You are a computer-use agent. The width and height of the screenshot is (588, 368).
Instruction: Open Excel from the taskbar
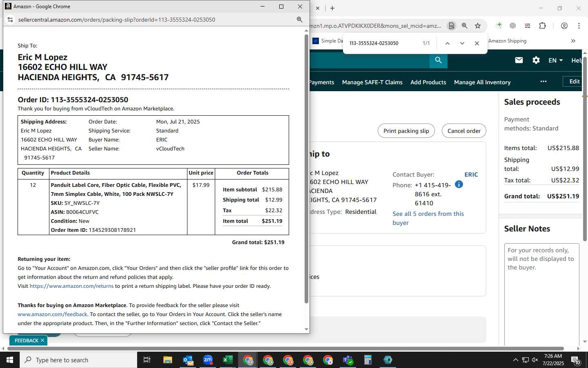click(x=228, y=360)
